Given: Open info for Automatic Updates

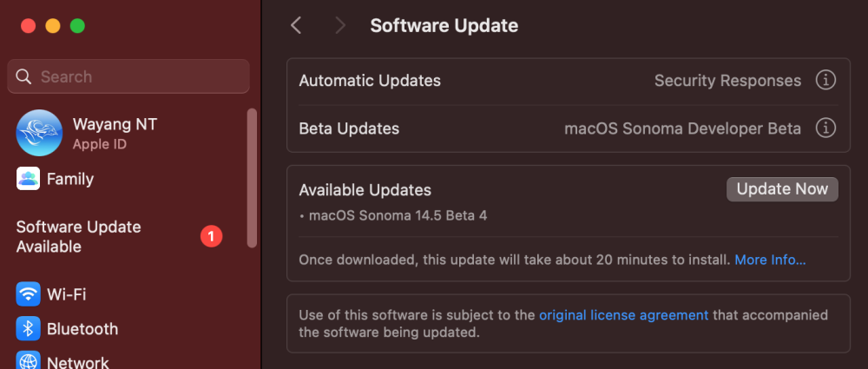Looking at the screenshot, I should tap(825, 81).
